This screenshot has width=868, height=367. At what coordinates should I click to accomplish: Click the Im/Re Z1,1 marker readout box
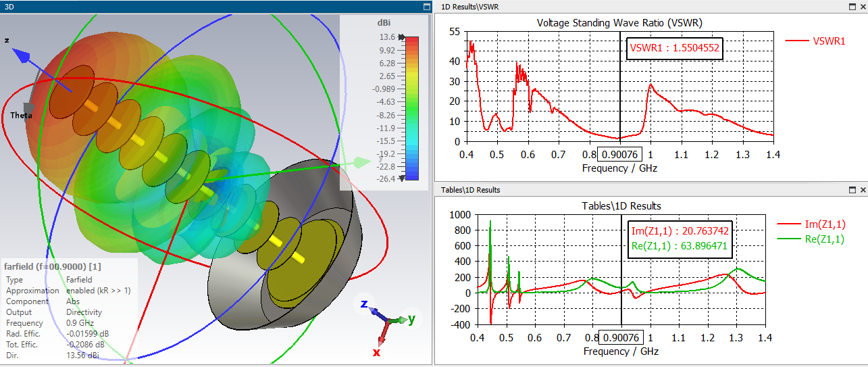(678, 239)
